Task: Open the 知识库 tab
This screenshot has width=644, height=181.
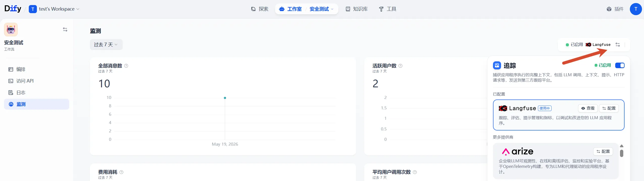Action: (x=357, y=9)
